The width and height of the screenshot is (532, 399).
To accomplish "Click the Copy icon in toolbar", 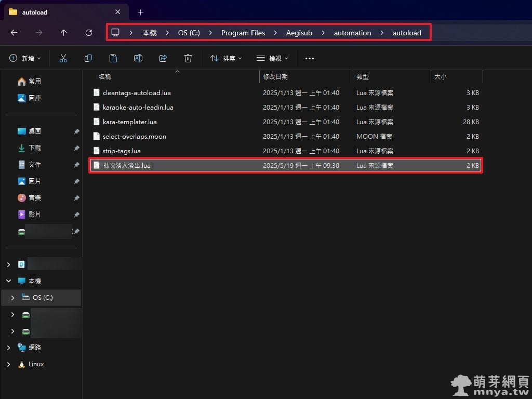I will point(88,58).
